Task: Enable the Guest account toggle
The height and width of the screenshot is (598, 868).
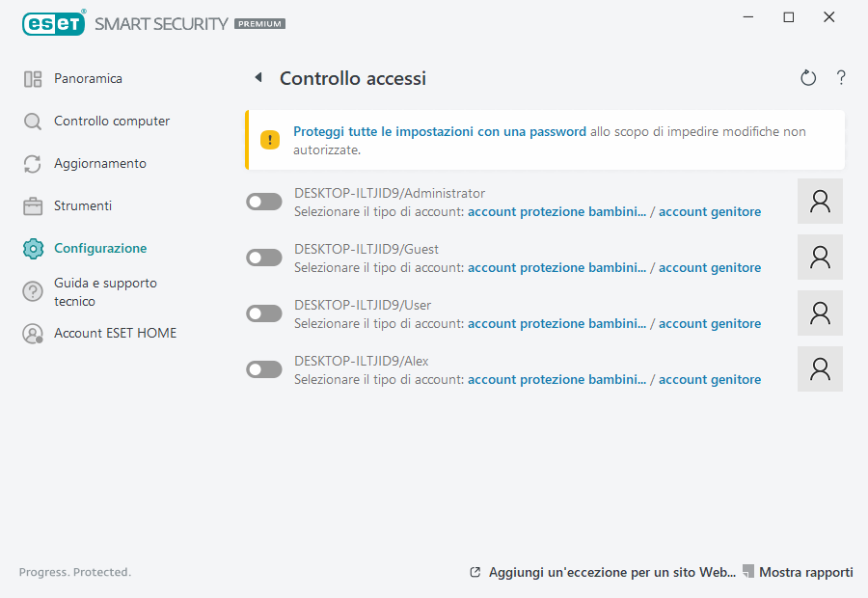Action: 264,258
